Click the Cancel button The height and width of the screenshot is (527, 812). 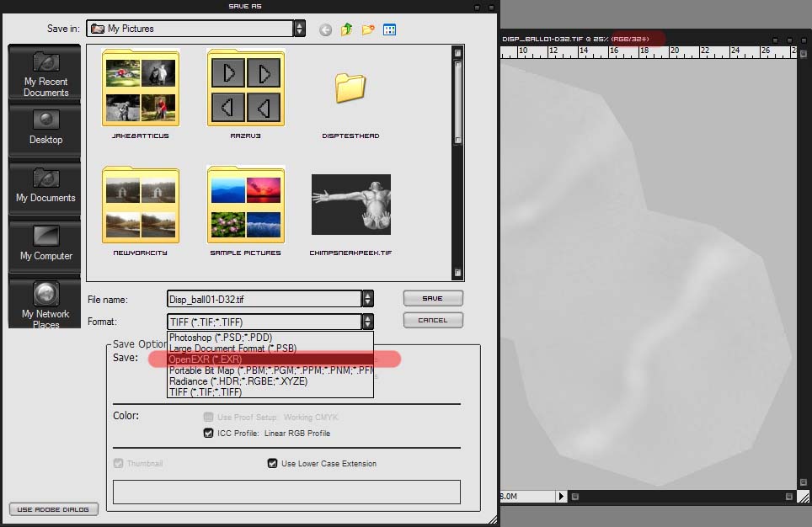click(x=433, y=320)
